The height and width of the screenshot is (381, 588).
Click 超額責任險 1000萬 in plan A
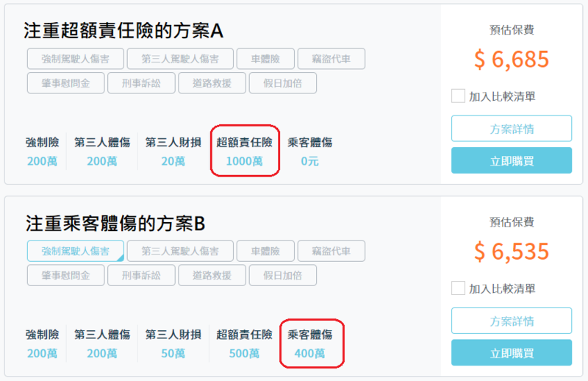pyautogui.click(x=245, y=152)
